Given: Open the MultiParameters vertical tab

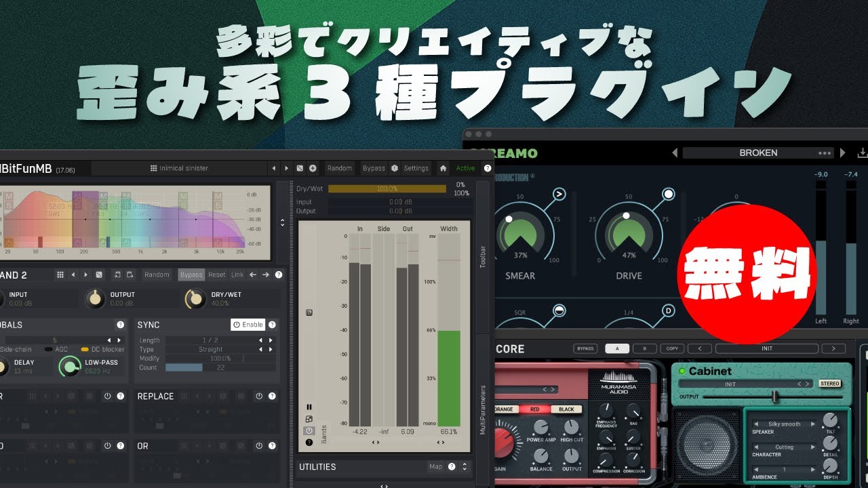Looking at the screenshot, I should tap(483, 409).
